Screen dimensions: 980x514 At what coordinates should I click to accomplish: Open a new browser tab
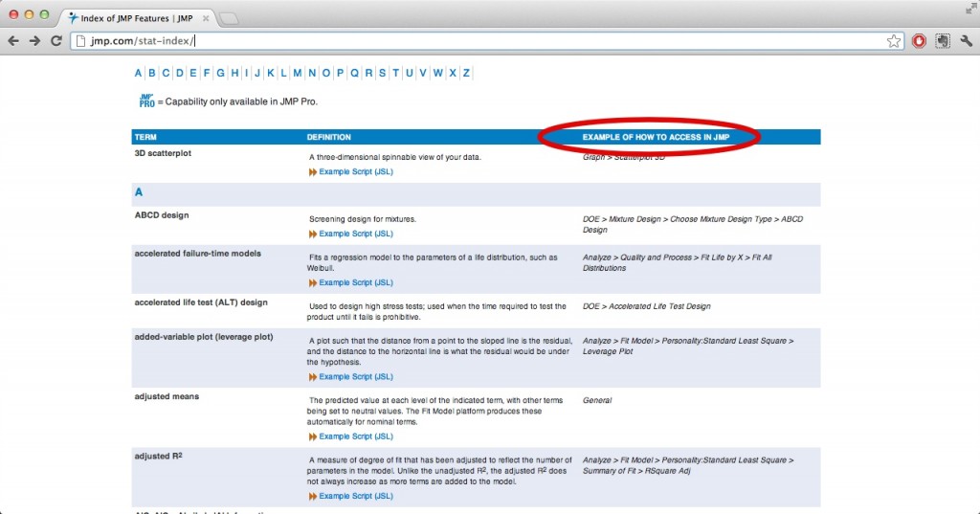229,19
